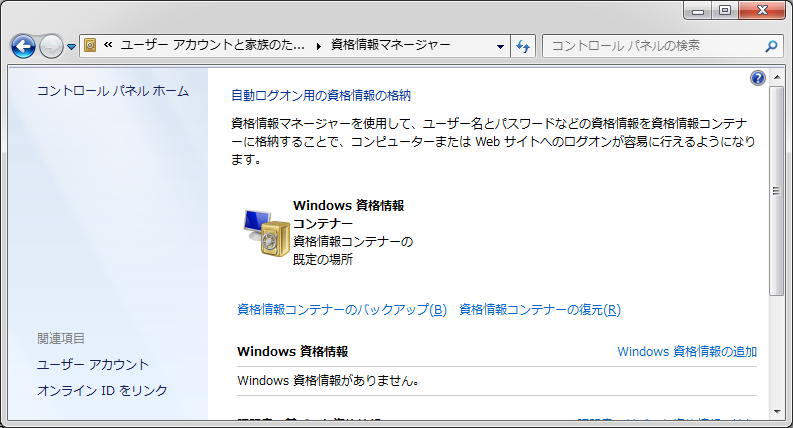Image resolution: width=793 pixels, height=428 pixels.
Task: Click Windows 資格情報の追加 link
Action: pos(686,352)
